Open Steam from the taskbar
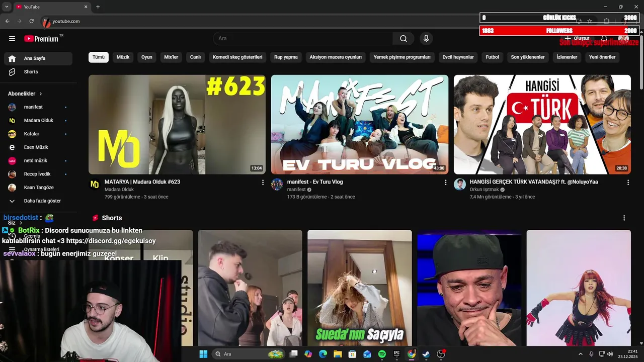This screenshot has height=362, width=644. pos(426,354)
